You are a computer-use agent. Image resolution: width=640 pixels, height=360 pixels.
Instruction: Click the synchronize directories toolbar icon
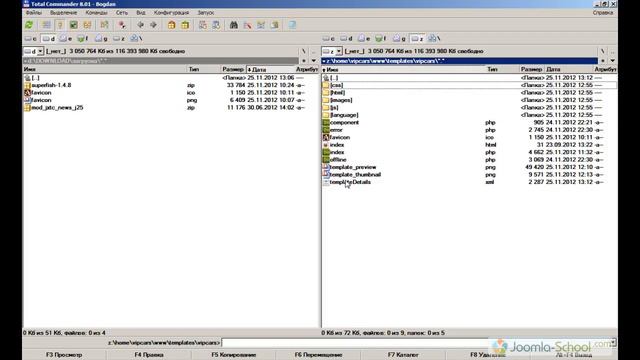(x=261, y=25)
